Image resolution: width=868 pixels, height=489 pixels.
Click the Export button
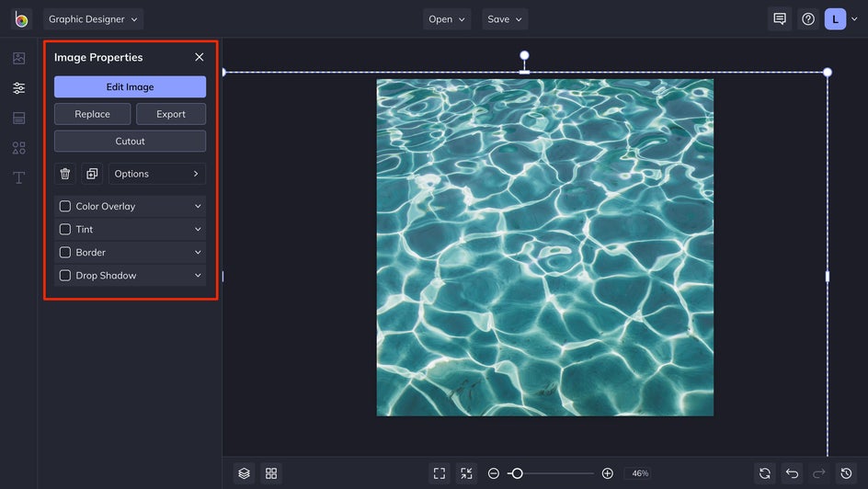171,114
